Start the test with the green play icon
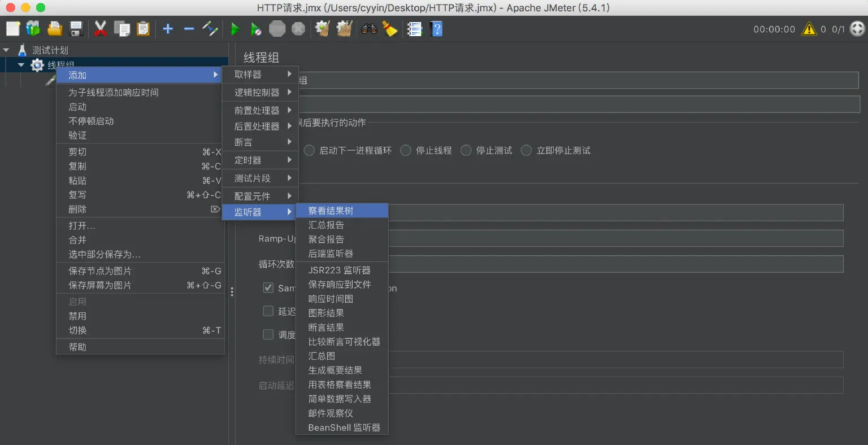Image resolution: width=868 pixels, height=445 pixels. 236,29
